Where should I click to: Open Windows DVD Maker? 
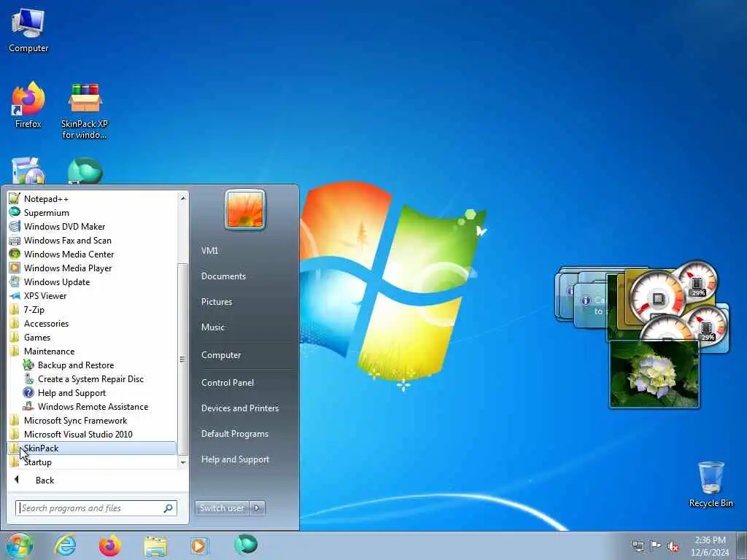pyautogui.click(x=64, y=227)
